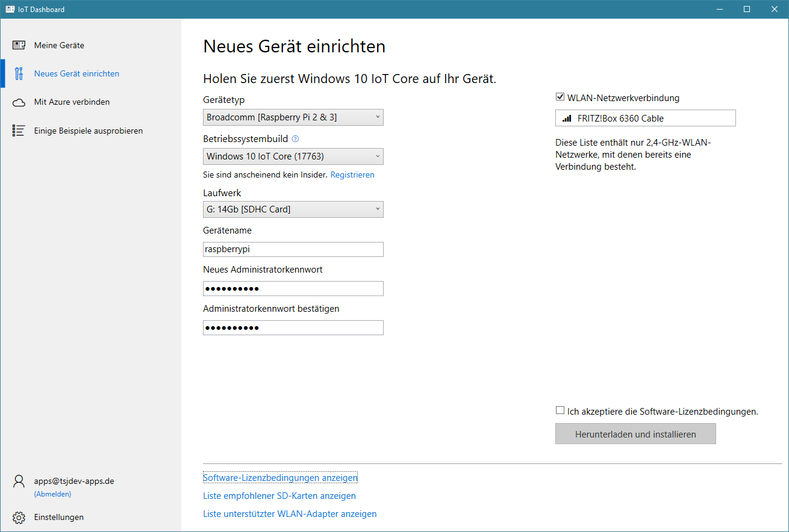The width and height of the screenshot is (789, 532).
Task: Expand the Laufwerk drive dropdown
Action: [293, 209]
